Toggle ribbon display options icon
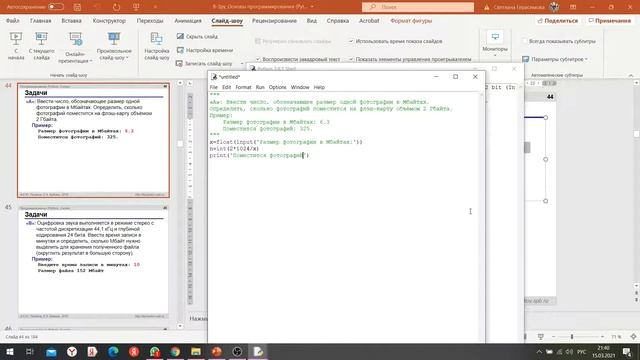 [573, 7]
